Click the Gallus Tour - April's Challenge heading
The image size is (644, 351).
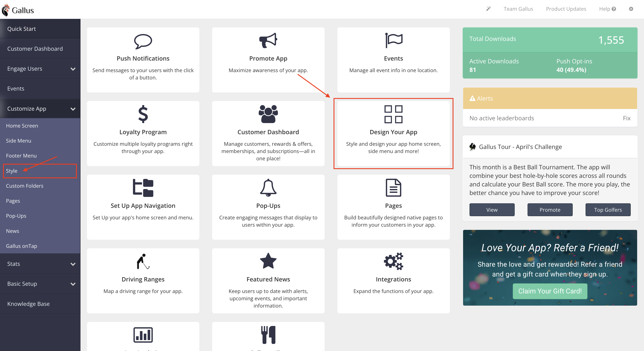click(520, 147)
